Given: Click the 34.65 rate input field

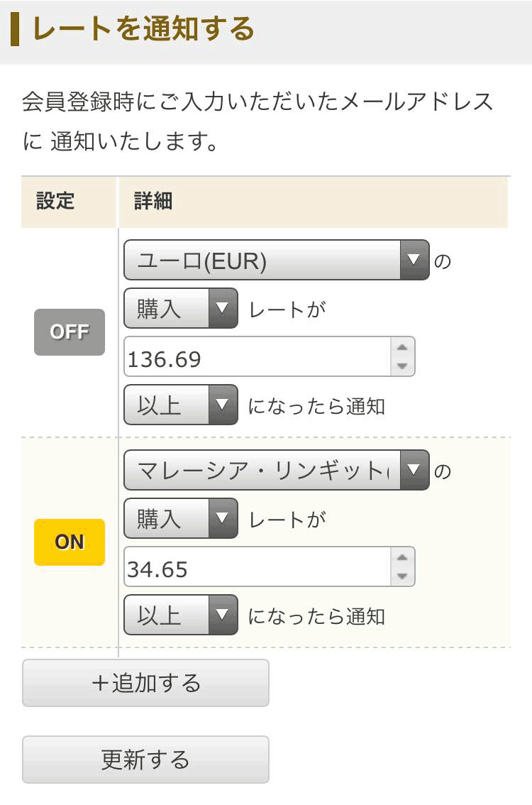Looking at the screenshot, I should pos(257,567).
